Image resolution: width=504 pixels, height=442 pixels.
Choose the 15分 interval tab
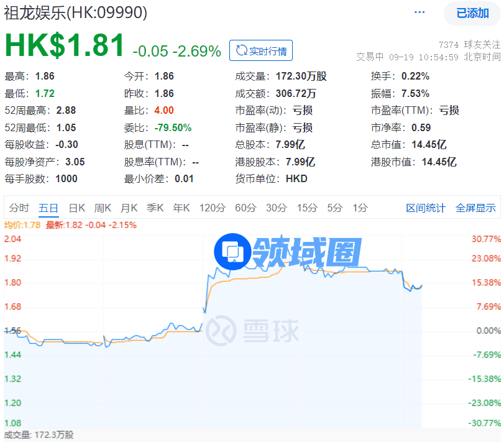tap(306, 208)
